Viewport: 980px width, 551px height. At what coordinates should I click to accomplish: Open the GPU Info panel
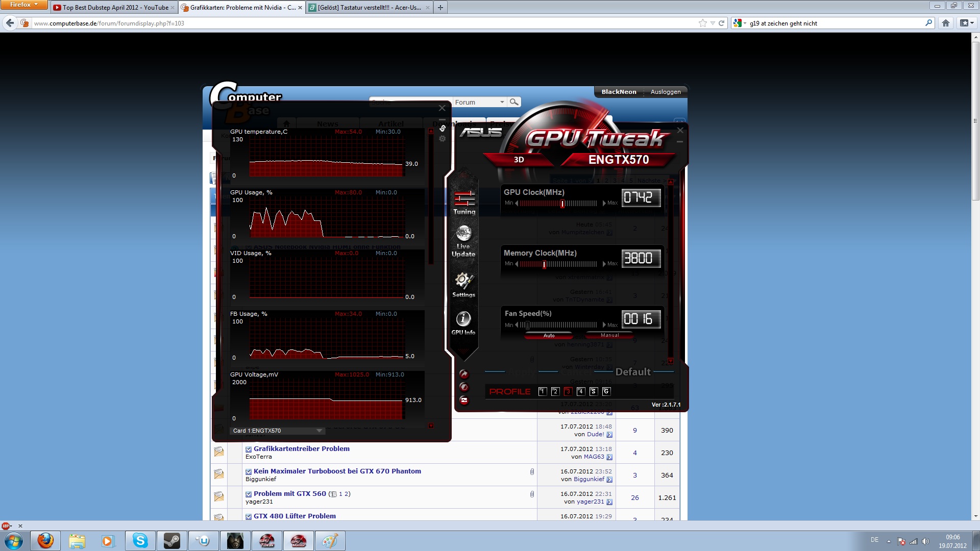(x=463, y=319)
